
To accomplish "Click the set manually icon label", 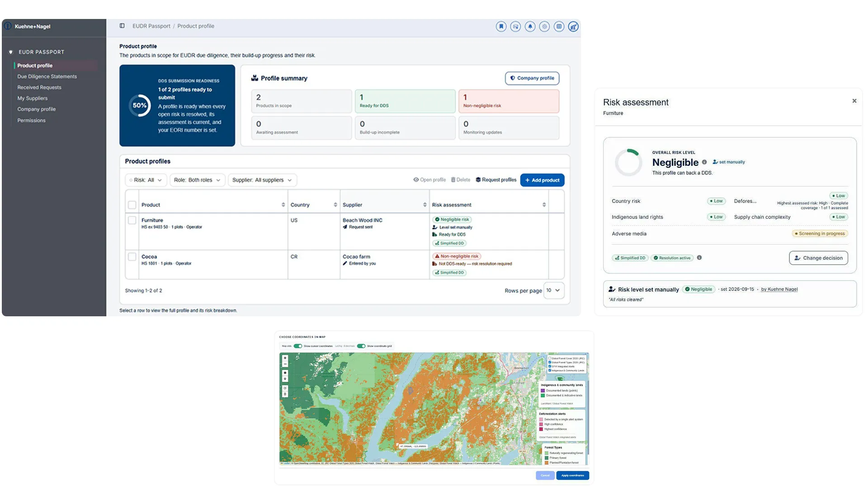I will 729,162.
